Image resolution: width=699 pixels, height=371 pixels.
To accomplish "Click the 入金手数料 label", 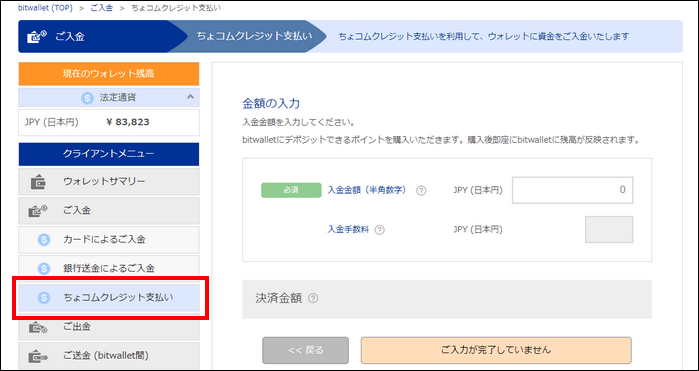I will [348, 229].
